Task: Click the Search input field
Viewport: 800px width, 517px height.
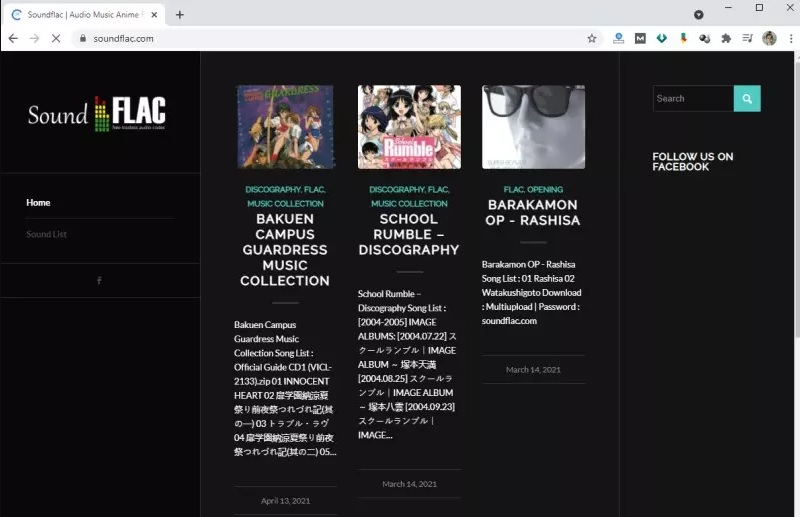Action: [692, 98]
